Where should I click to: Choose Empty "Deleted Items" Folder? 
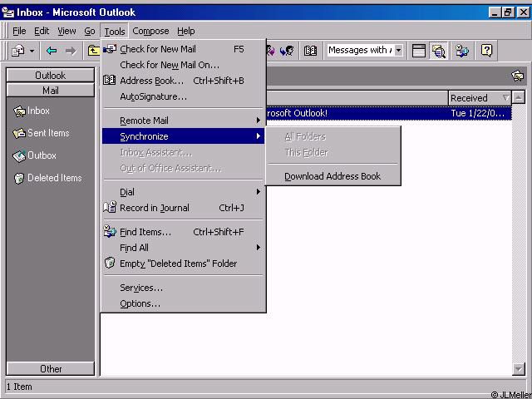(x=183, y=264)
